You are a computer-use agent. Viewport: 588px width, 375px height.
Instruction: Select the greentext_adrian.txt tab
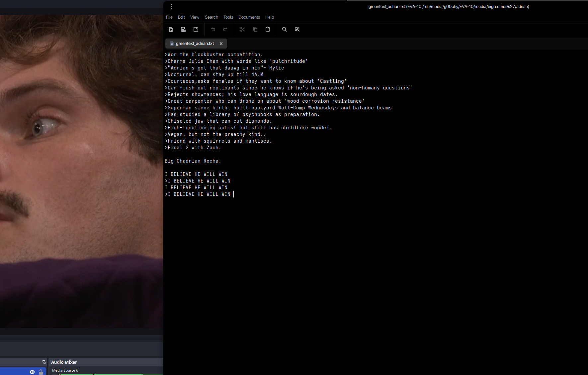coord(195,44)
